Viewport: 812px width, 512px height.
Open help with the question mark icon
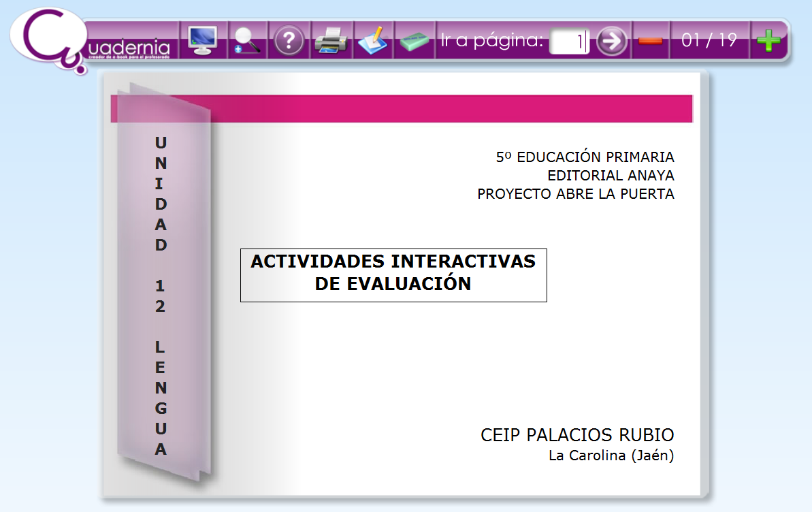tap(289, 42)
